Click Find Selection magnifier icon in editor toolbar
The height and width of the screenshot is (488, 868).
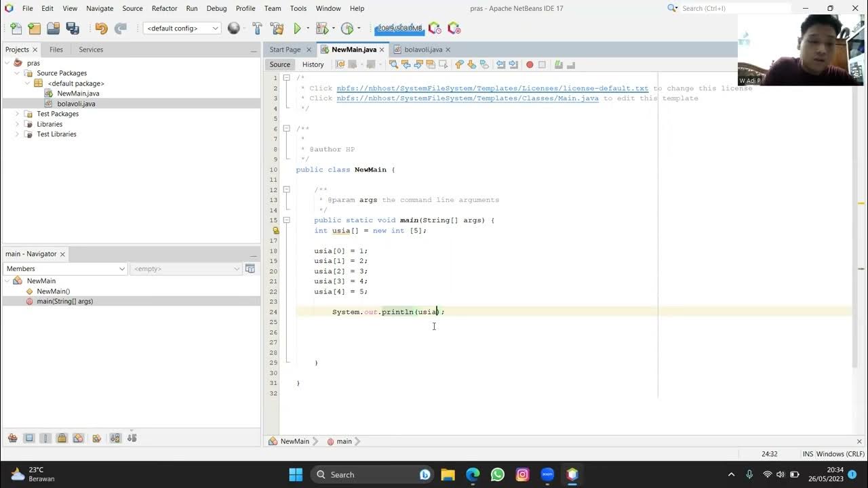coord(393,64)
